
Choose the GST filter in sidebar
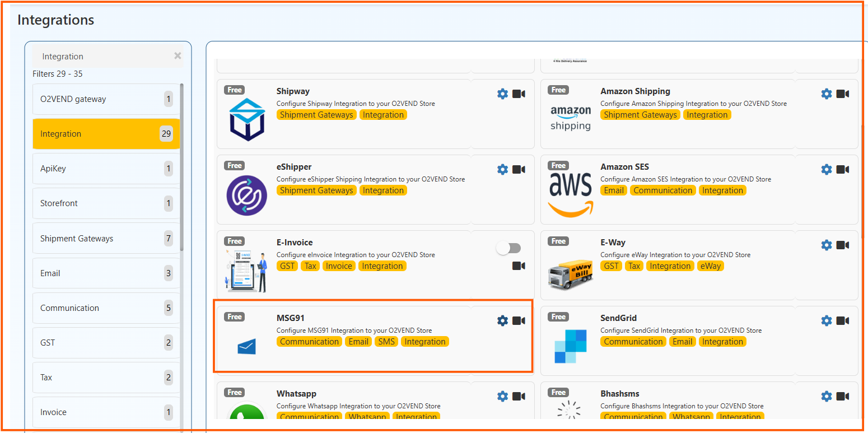[106, 343]
